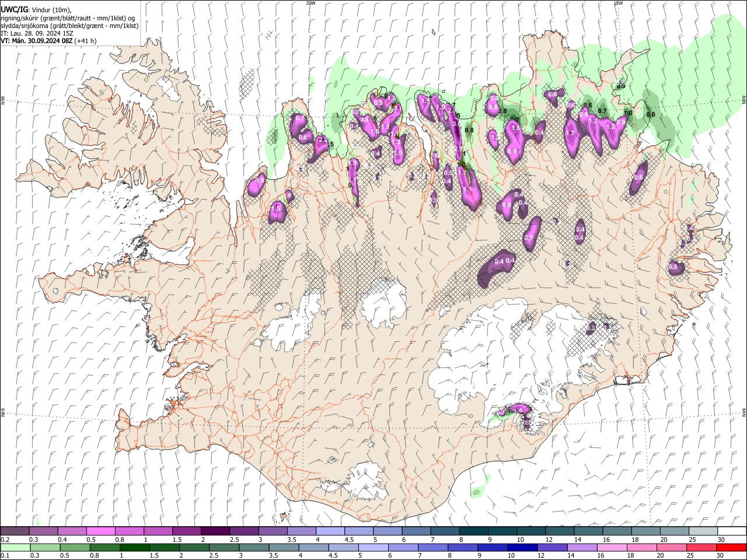Click the 2 green swatch in lower rain scale
Image resolution: width=747 pixels, height=560 pixels.
(194, 547)
